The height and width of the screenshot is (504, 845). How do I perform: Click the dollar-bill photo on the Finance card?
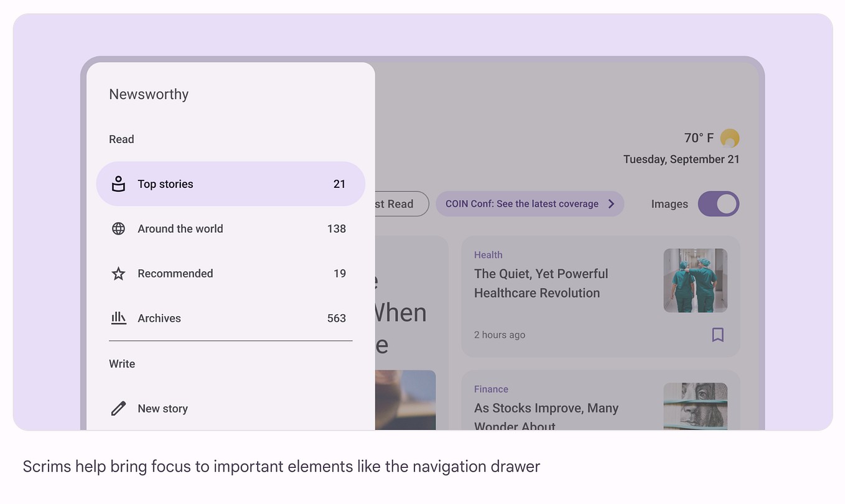pyautogui.click(x=695, y=408)
